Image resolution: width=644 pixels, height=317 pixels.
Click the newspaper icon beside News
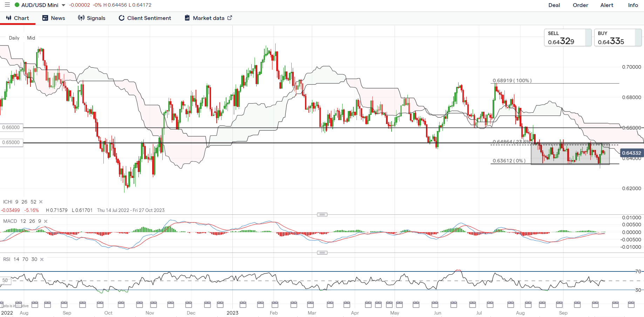point(45,18)
